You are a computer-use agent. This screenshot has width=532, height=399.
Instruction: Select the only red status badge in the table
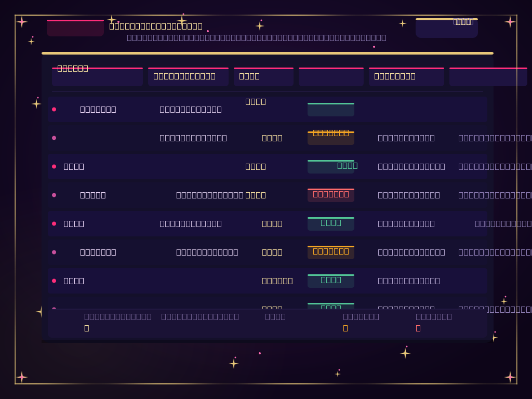331,195
